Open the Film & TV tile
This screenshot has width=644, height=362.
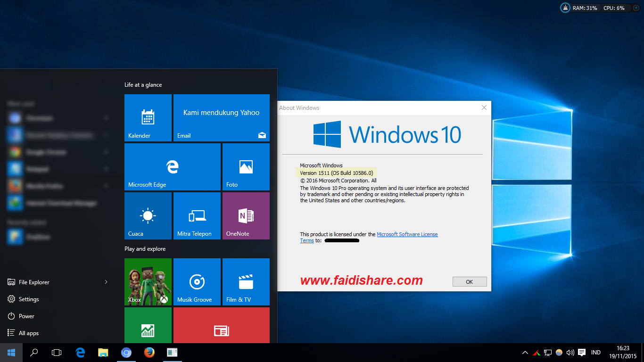(x=246, y=281)
